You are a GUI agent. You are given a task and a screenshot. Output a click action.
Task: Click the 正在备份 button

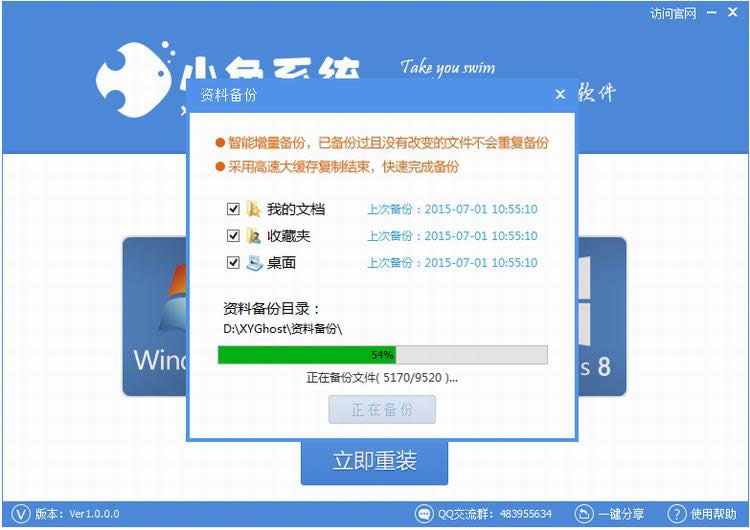click(382, 409)
